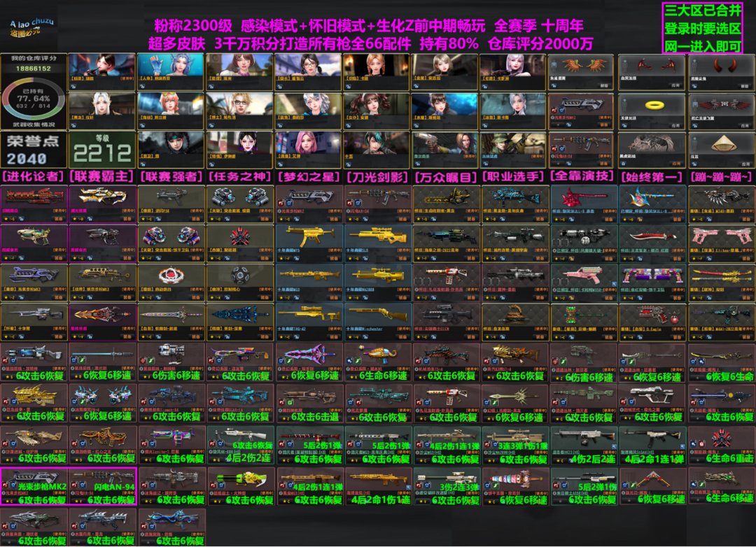756x547 pixels.
Task: Click the weapon labeled 6攻击6击退
Action: pos(309,404)
